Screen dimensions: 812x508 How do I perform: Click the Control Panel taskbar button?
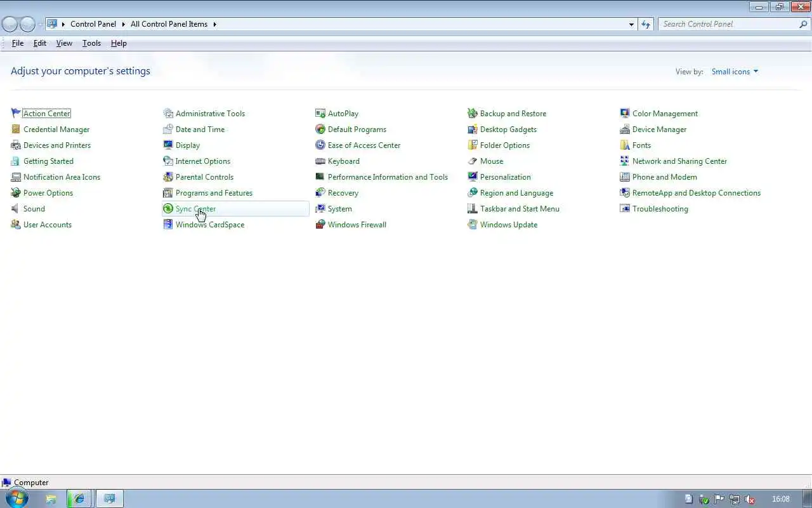(109, 499)
